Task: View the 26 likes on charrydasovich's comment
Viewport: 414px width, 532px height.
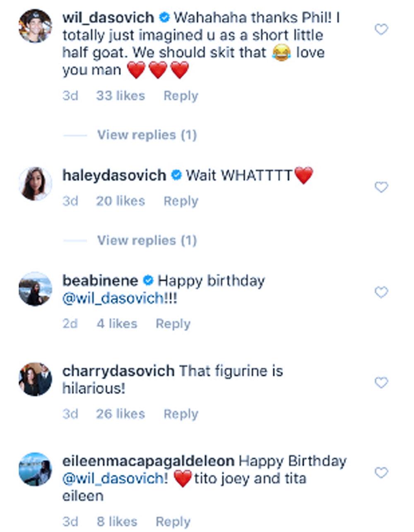Action: pyautogui.click(x=120, y=414)
